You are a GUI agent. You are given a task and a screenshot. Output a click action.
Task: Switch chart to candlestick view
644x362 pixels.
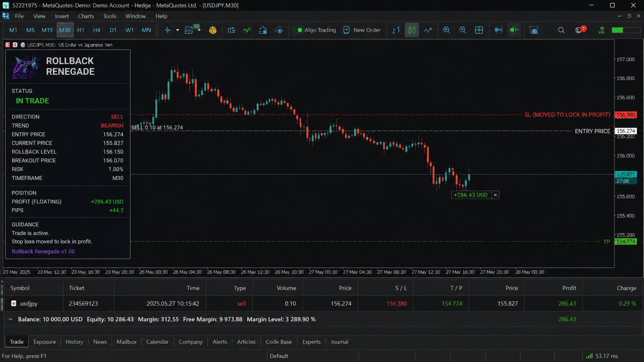(x=412, y=30)
